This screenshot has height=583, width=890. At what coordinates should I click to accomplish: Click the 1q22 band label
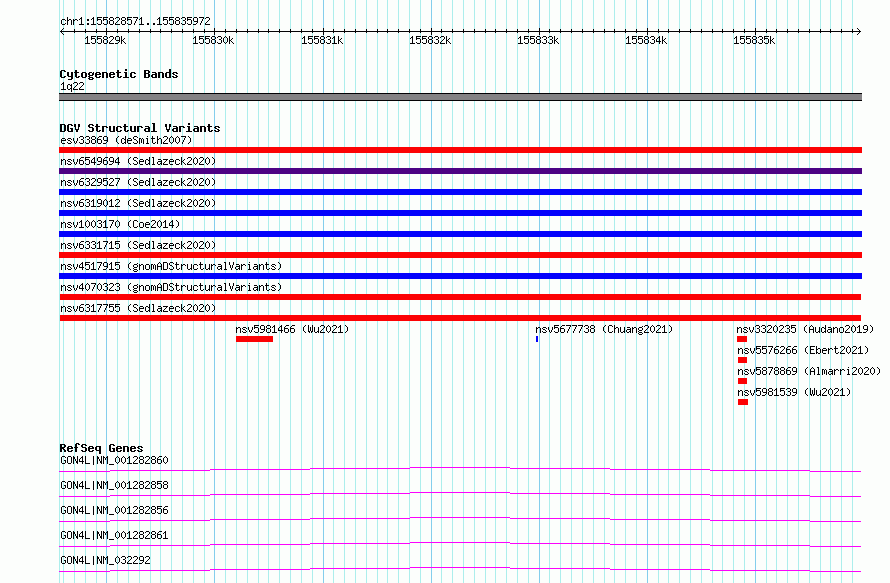pos(72,86)
